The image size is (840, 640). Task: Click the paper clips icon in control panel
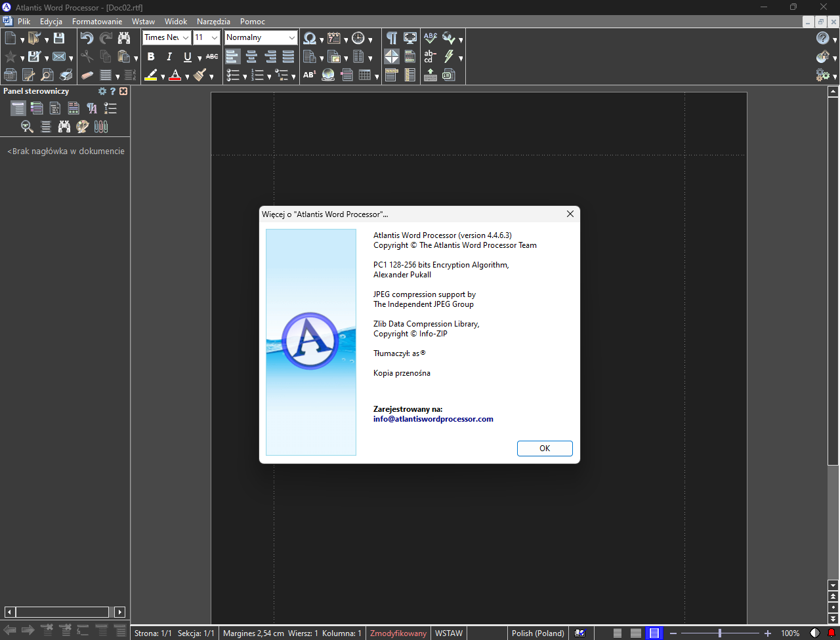click(101, 127)
